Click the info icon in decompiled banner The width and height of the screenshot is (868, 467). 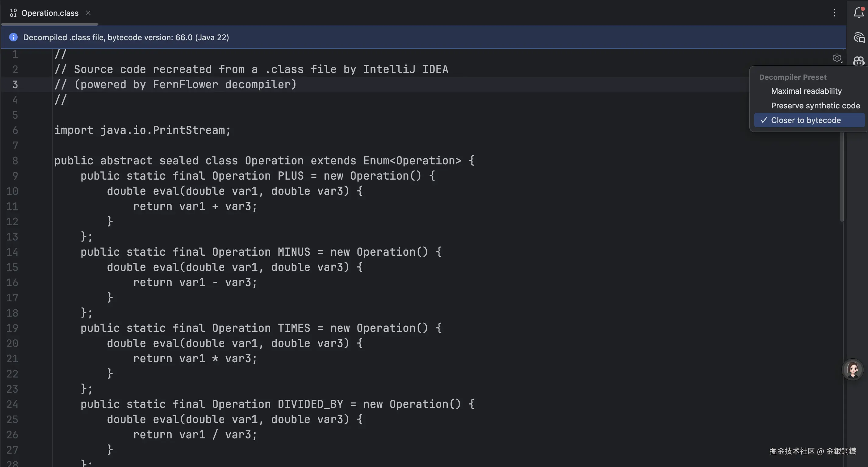13,37
